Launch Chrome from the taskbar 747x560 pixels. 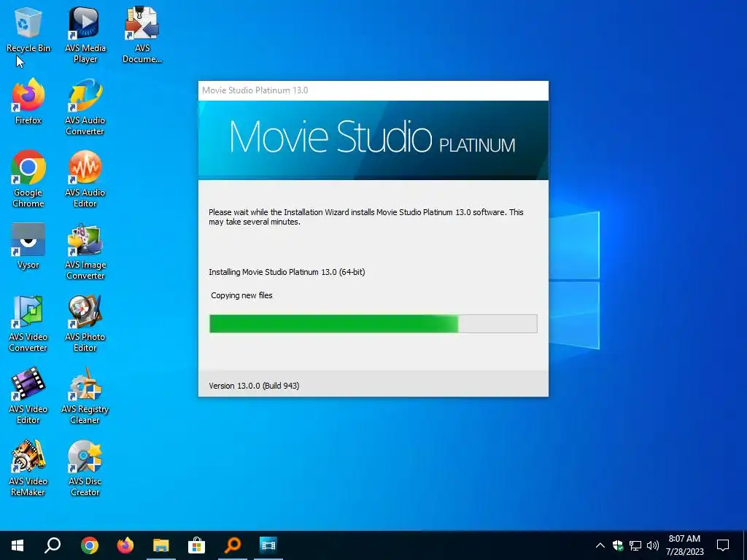click(x=89, y=545)
